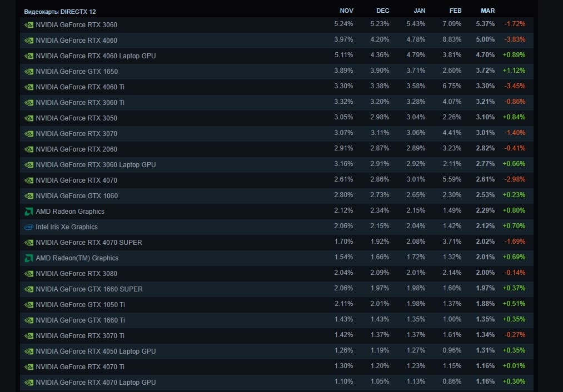Click the +1.12% change for GTX 1650

pyautogui.click(x=515, y=71)
